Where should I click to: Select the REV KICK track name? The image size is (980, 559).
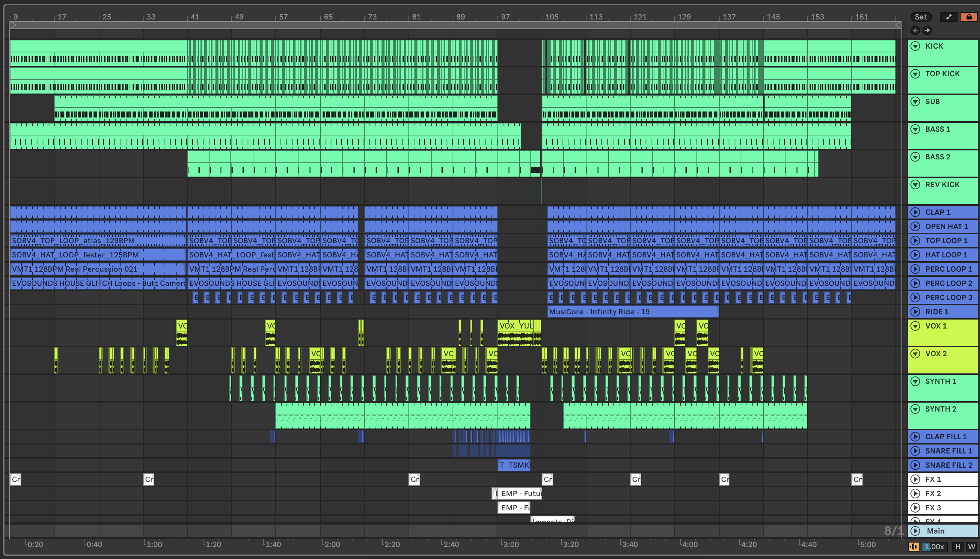942,184
